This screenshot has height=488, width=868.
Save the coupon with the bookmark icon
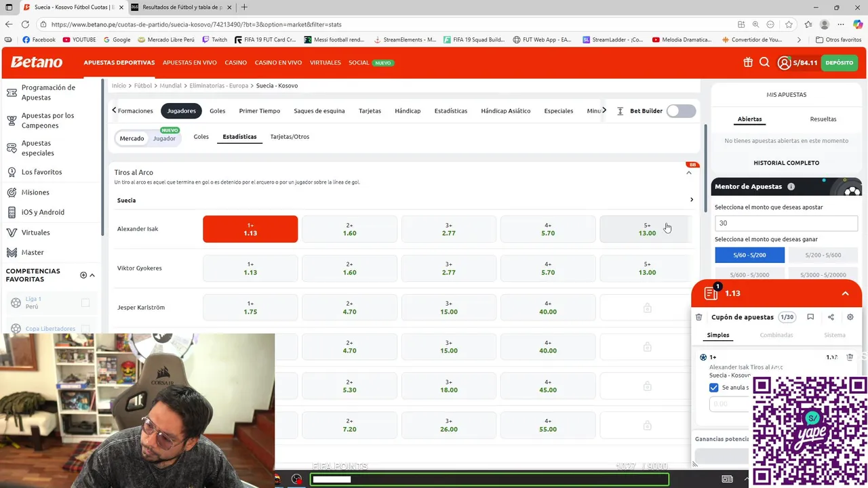coord(810,317)
